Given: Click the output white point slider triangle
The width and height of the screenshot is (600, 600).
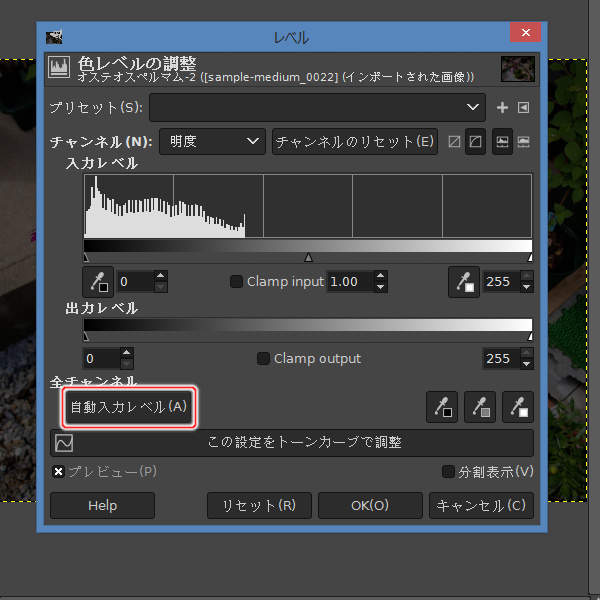Looking at the screenshot, I should click(530, 337).
